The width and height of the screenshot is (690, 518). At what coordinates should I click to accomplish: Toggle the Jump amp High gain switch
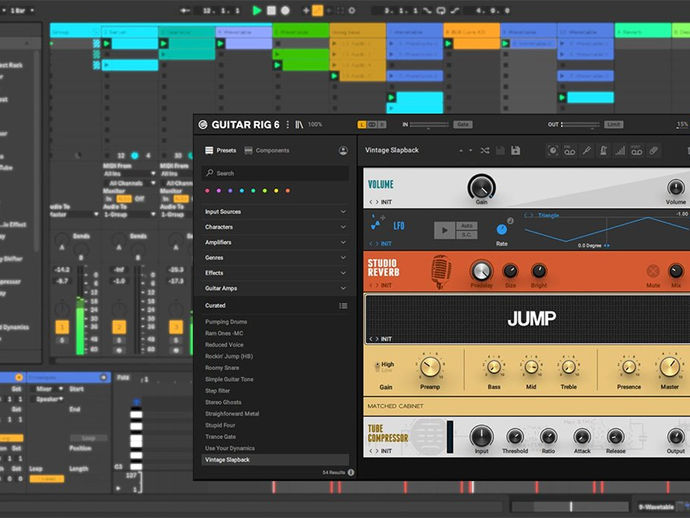click(377, 367)
